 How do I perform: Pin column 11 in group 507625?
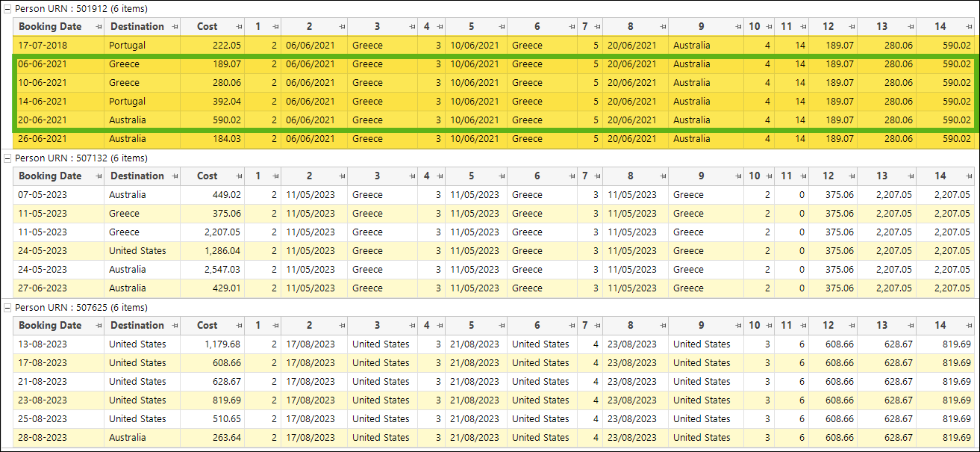(x=803, y=326)
